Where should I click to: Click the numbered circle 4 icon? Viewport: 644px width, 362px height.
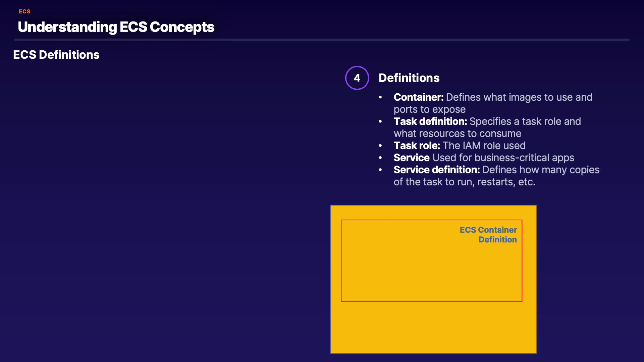357,78
